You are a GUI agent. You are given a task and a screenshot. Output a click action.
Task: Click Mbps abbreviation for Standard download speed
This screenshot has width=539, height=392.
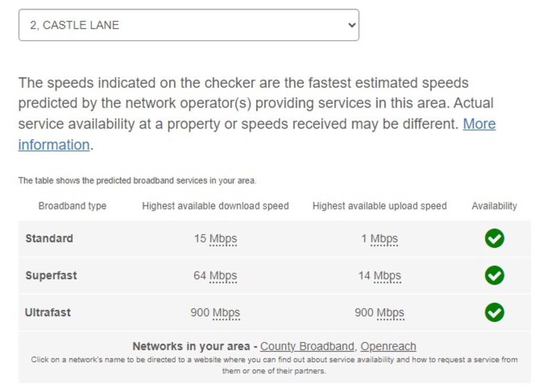pos(223,239)
